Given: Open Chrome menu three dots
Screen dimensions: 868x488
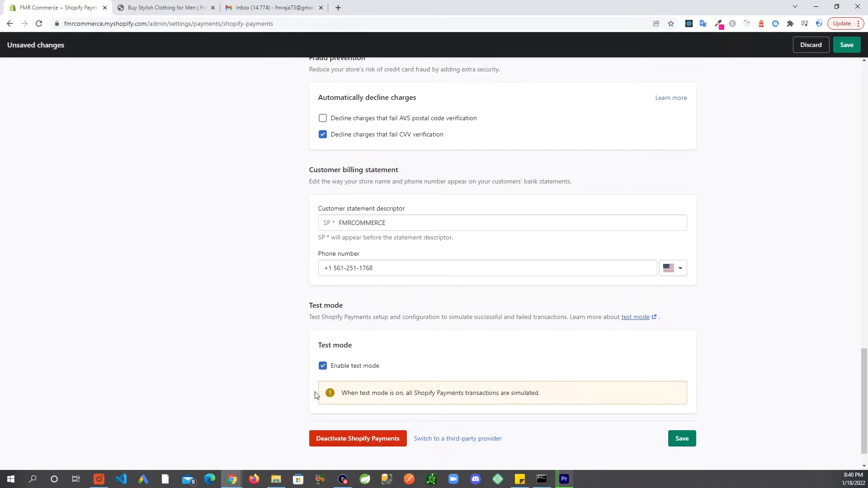Looking at the screenshot, I should click(x=858, y=23).
